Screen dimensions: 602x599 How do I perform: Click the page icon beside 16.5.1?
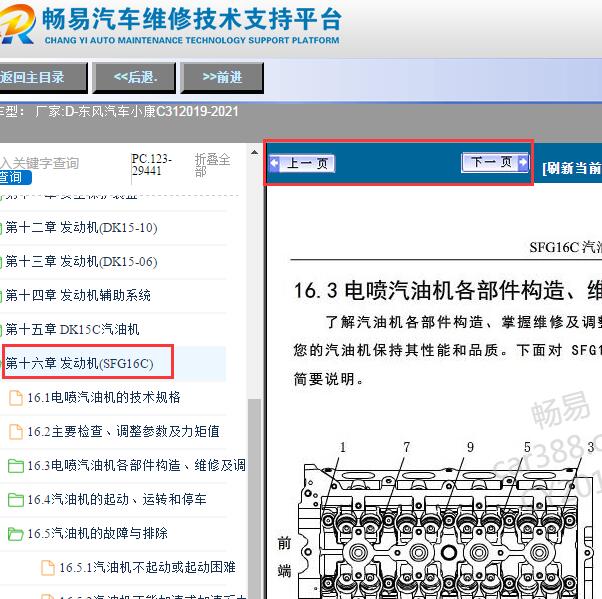click(48, 568)
